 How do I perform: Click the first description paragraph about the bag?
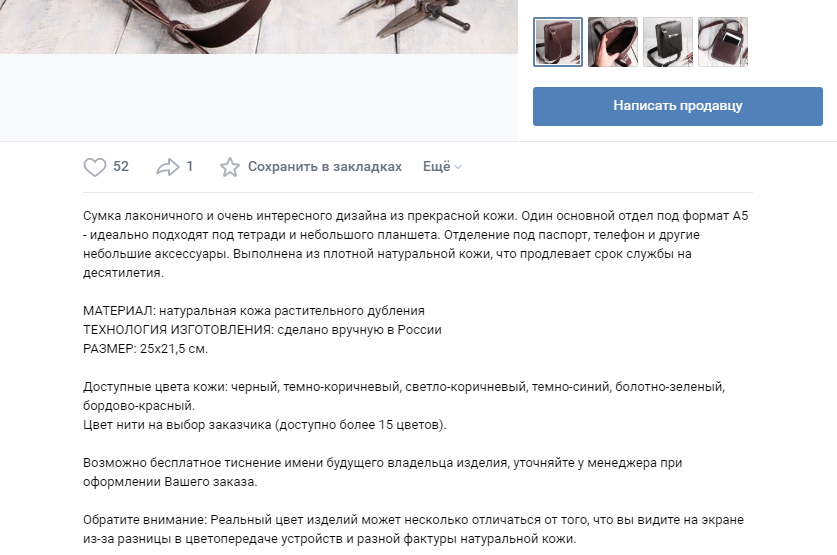(416, 244)
